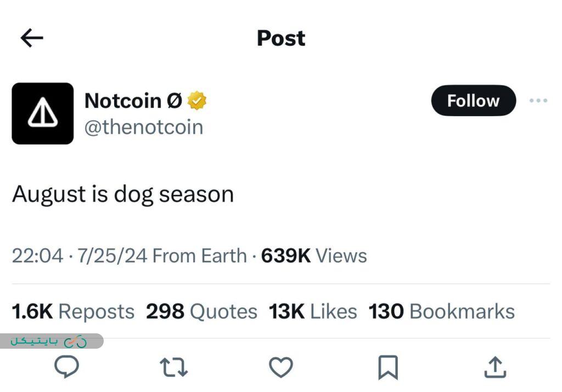
Task: Bookmark the post with the bookmark icon
Action: point(388,367)
